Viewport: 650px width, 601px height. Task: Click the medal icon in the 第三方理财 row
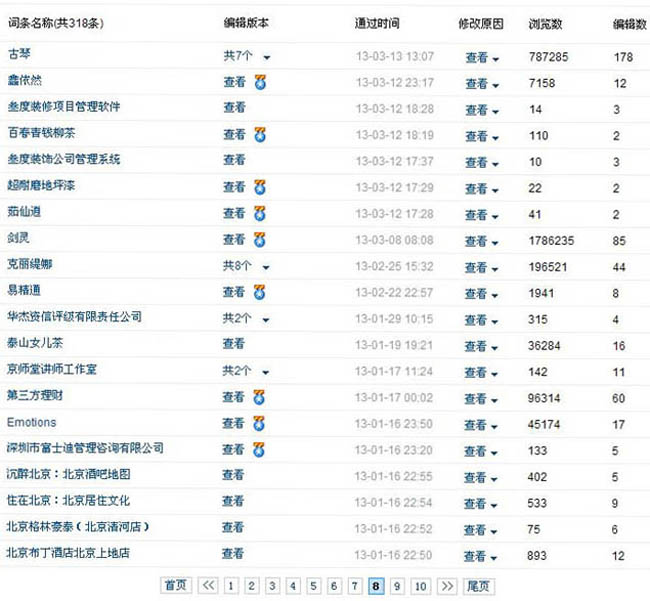pyautogui.click(x=260, y=397)
